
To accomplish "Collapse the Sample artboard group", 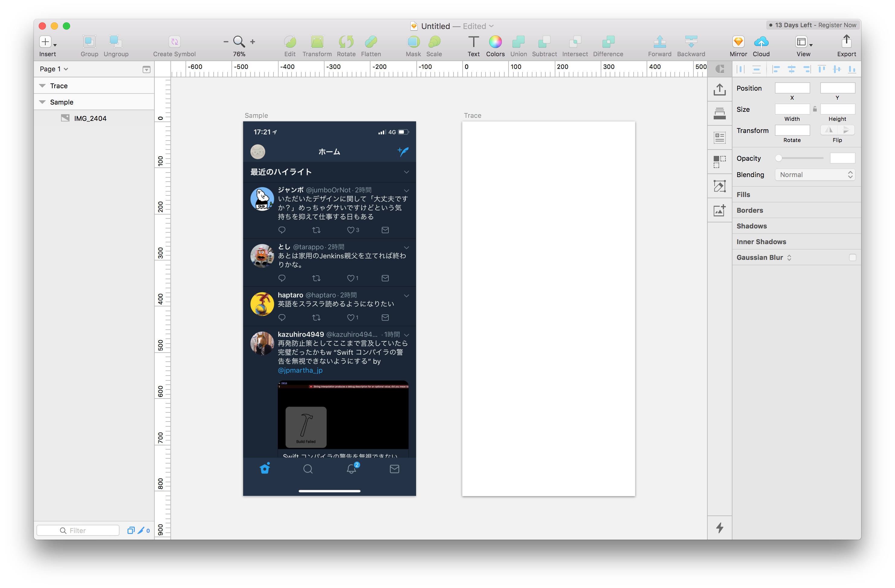I will (43, 102).
